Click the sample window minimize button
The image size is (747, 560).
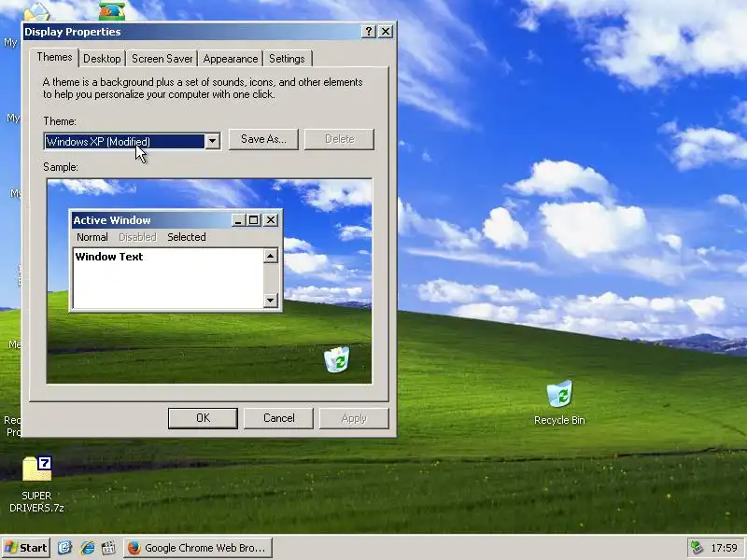point(238,220)
